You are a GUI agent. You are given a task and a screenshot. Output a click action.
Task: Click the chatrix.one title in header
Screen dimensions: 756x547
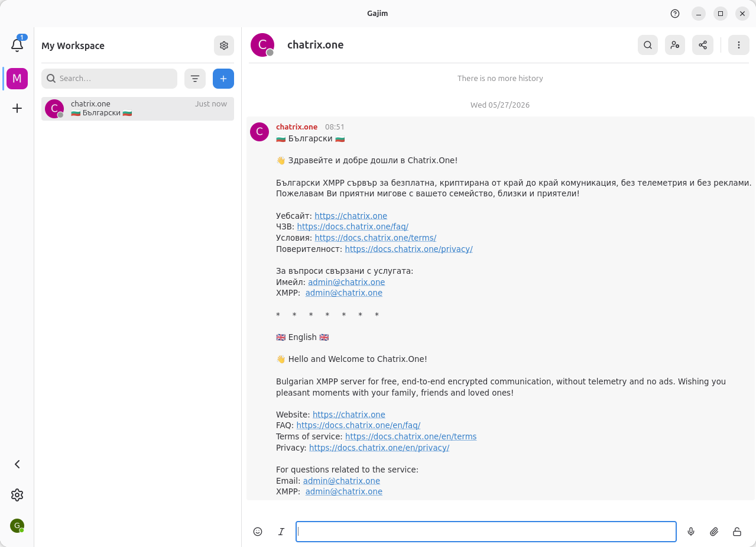click(315, 45)
